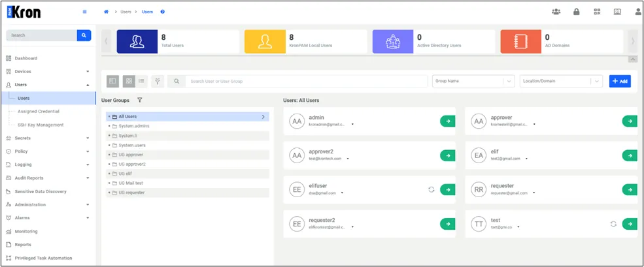Click the Search User or User Group field
The image size is (644, 267).
[306, 81]
